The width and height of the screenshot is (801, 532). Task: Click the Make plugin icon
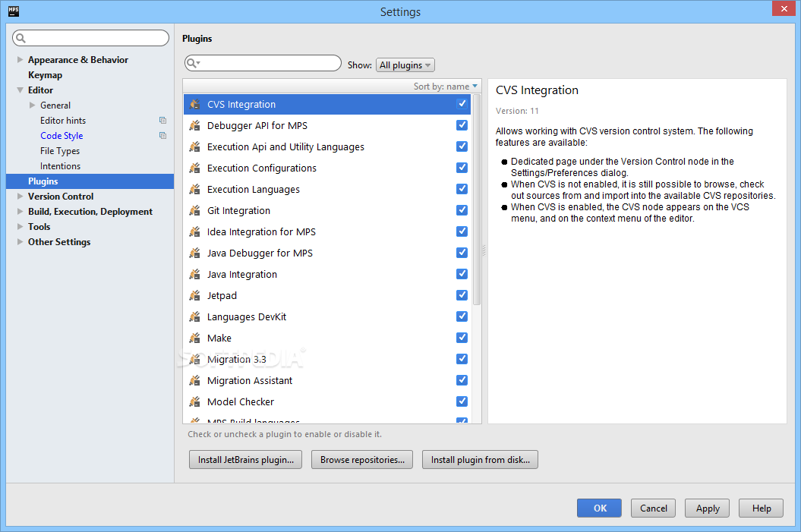[194, 338]
